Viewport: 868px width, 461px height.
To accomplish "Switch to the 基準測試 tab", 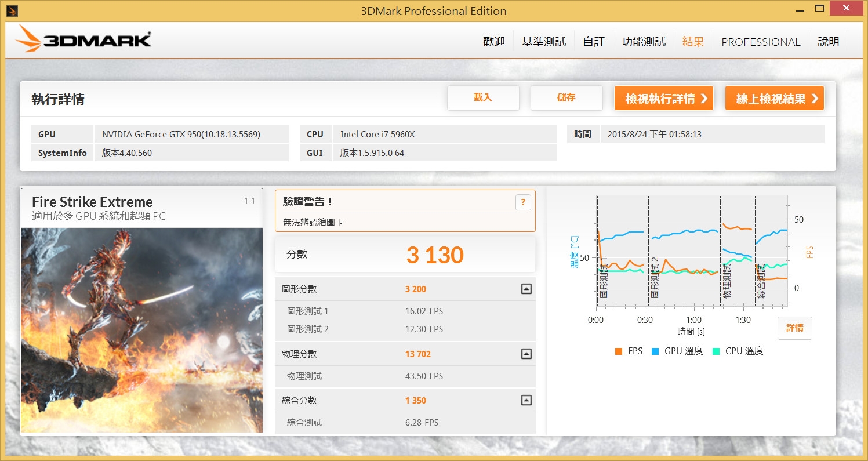I will [x=544, y=42].
